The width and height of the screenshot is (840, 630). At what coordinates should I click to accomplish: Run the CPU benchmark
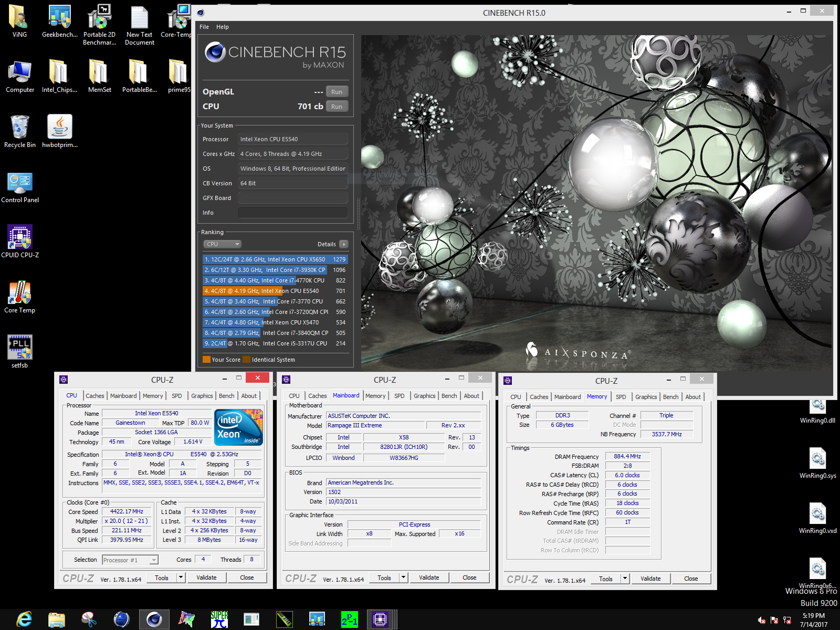[337, 107]
